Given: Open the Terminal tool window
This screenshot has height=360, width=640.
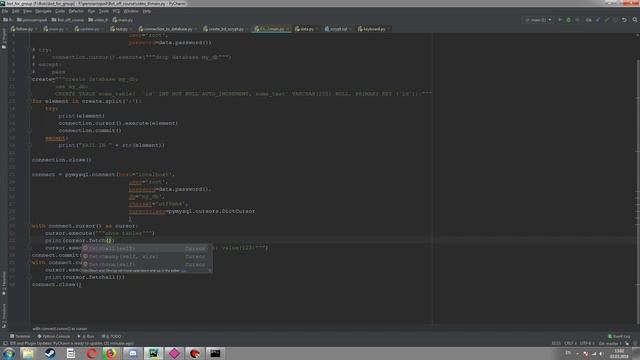Looking at the screenshot, I should click(x=20, y=336).
